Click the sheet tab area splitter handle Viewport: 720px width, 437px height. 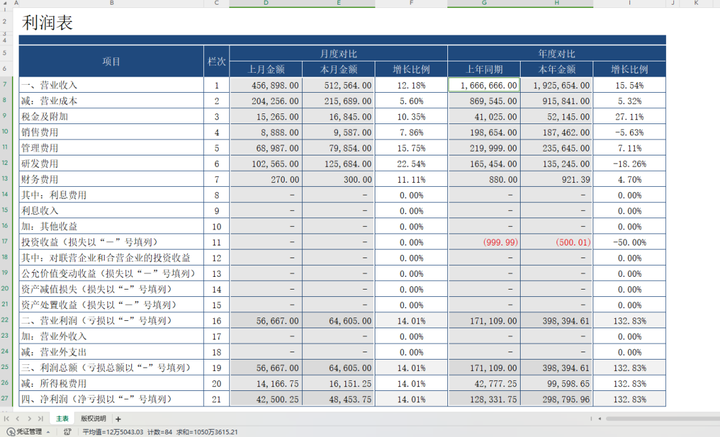coord(591,419)
